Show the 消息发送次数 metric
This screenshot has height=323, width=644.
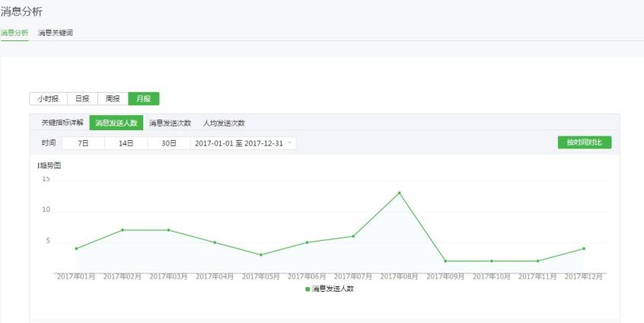point(170,123)
